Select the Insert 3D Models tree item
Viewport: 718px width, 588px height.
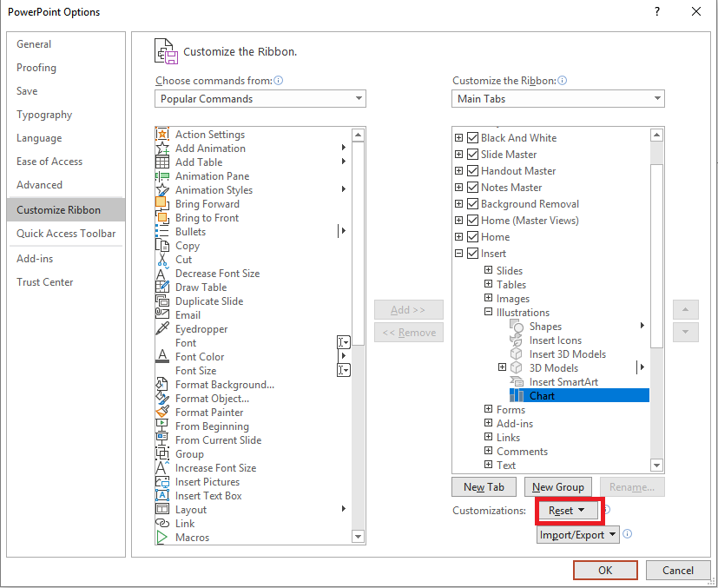click(567, 354)
